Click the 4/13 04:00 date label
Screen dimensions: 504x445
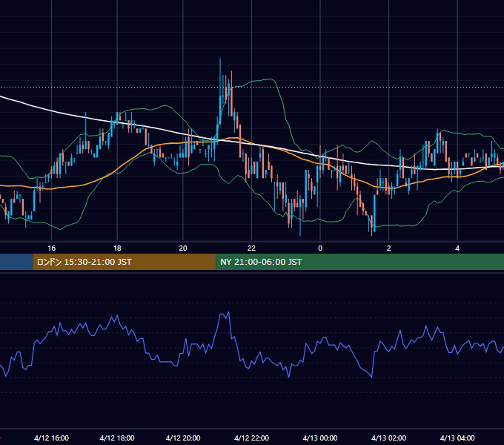tap(457, 438)
